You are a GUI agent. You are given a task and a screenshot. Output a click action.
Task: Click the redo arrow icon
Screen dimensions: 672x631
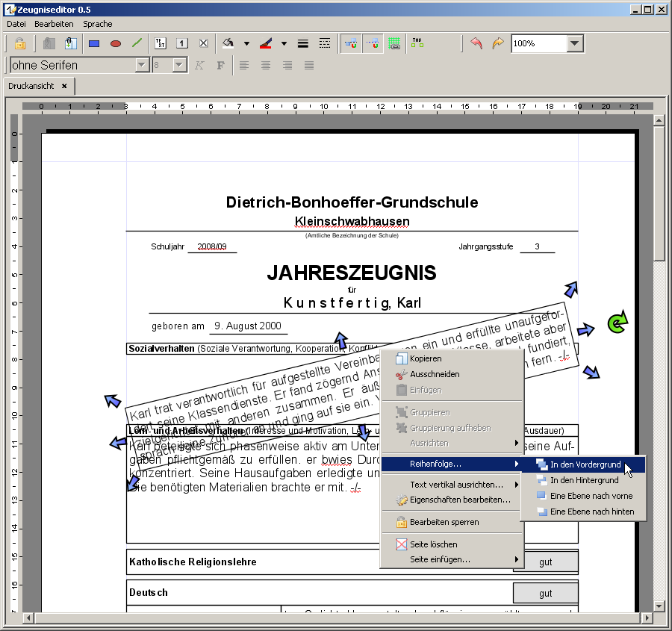pyautogui.click(x=497, y=43)
